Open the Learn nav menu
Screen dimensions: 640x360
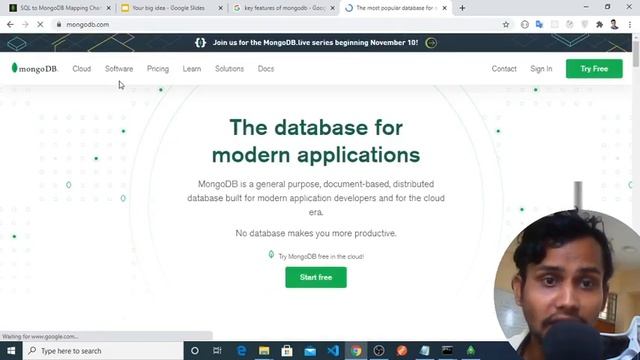[192, 69]
